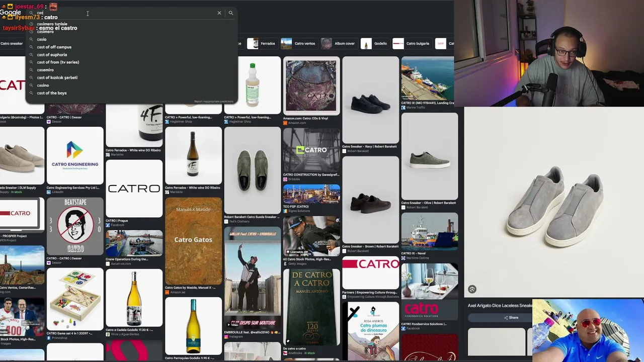Open the 'De catro a catro' book image
The height and width of the screenshot is (362, 644).
pos(311,307)
